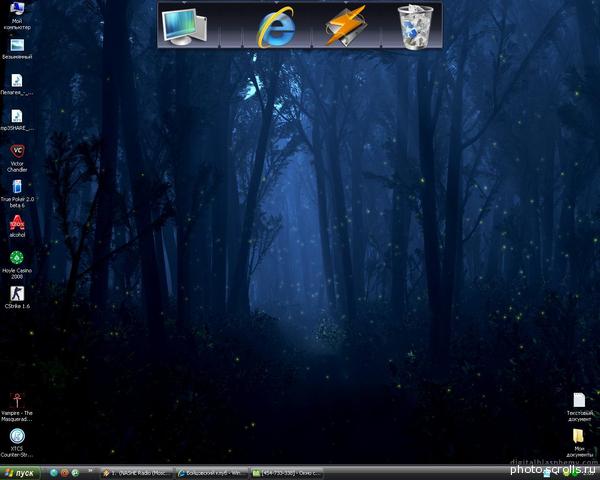Switch to the third taskbar window with green icon
The height and width of the screenshot is (480, 600).
(286, 473)
